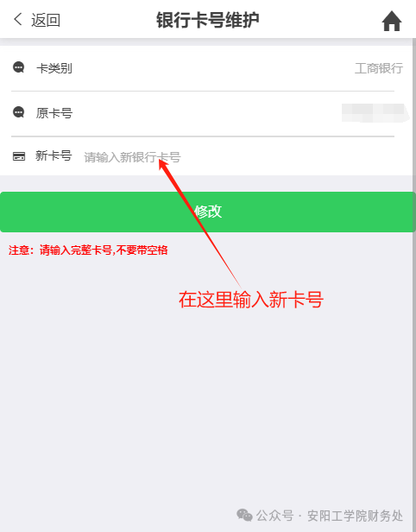Tap the 返回 back label
The width and height of the screenshot is (416, 532).
[x=46, y=20]
